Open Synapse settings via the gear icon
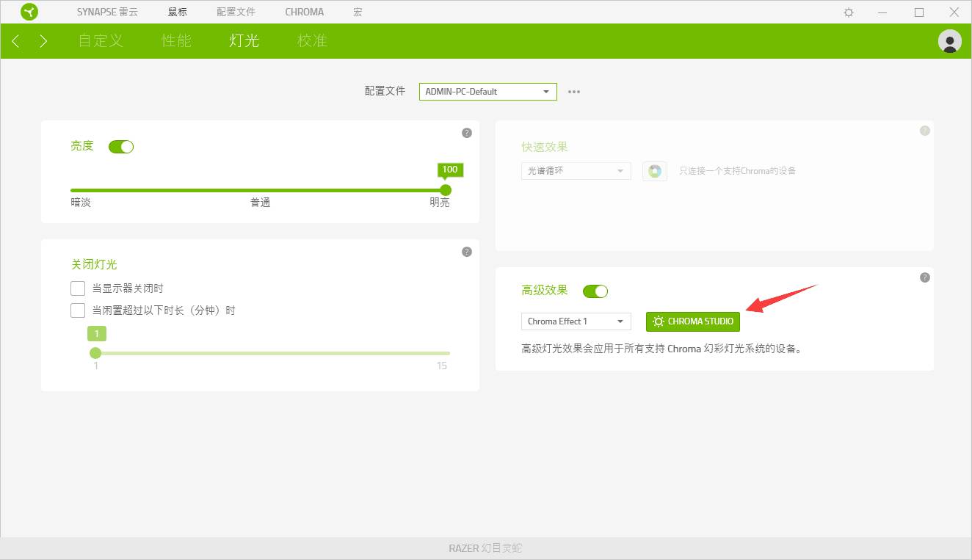The height and width of the screenshot is (560, 972). pyautogui.click(x=848, y=12)
